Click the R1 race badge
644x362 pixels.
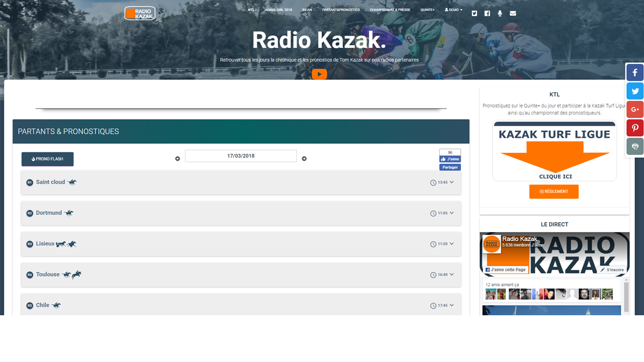(30, 183)
